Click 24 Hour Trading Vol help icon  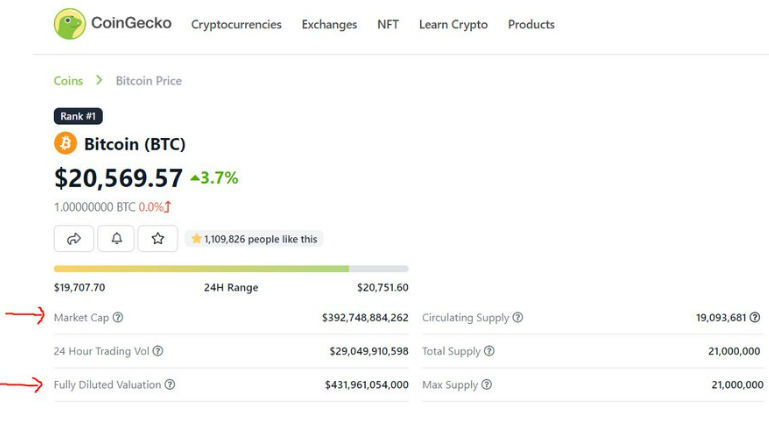tap(158, 351)
